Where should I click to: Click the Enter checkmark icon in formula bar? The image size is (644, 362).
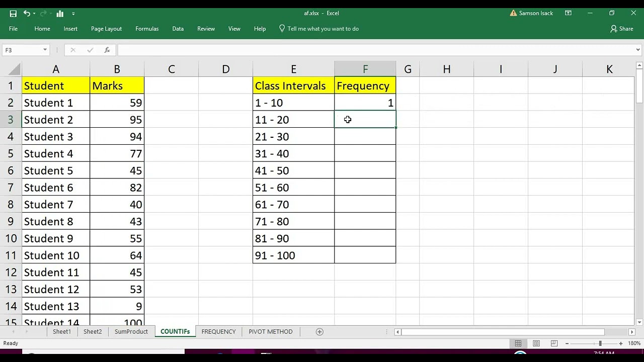coord(90,50)
